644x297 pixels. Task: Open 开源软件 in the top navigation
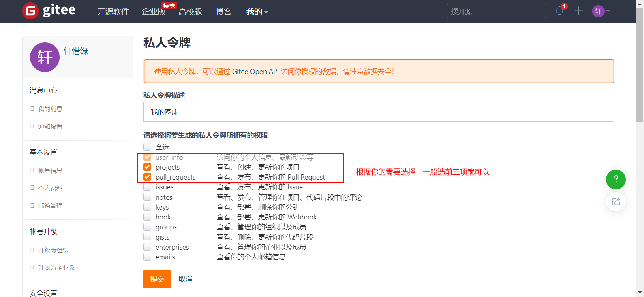113,11
